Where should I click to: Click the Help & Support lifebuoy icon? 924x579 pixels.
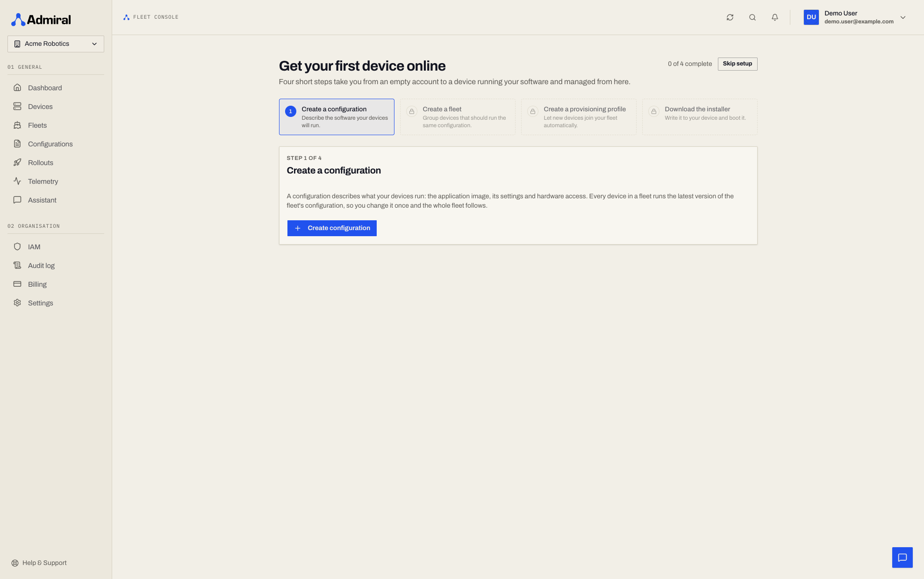(x=15, y=563)
